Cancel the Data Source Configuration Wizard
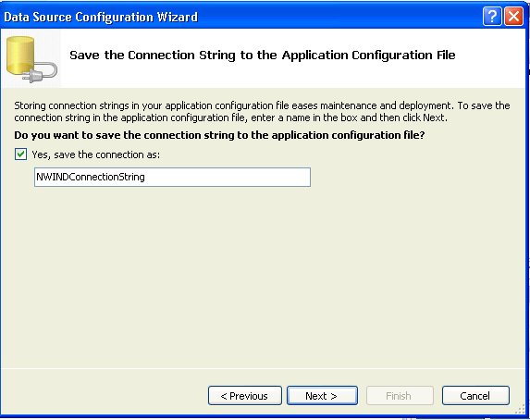The image size is (530, 420). pyautogui.click(x=475, y=396)
